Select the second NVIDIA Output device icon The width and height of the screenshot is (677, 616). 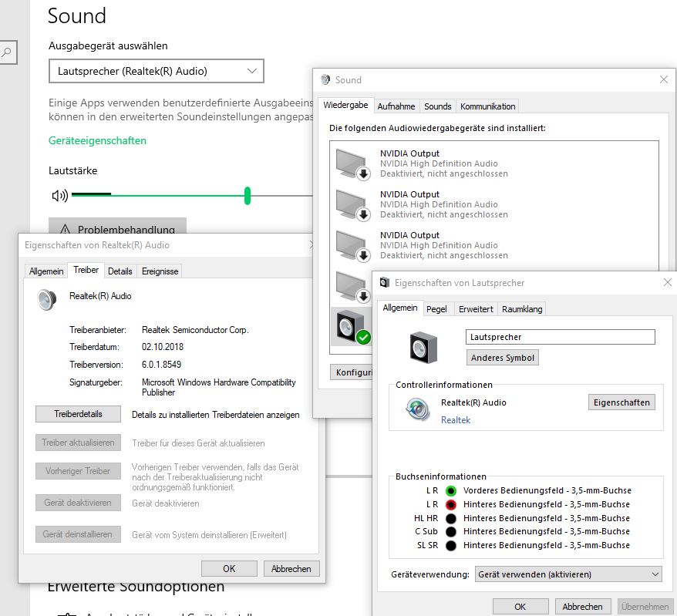[352, 204]
